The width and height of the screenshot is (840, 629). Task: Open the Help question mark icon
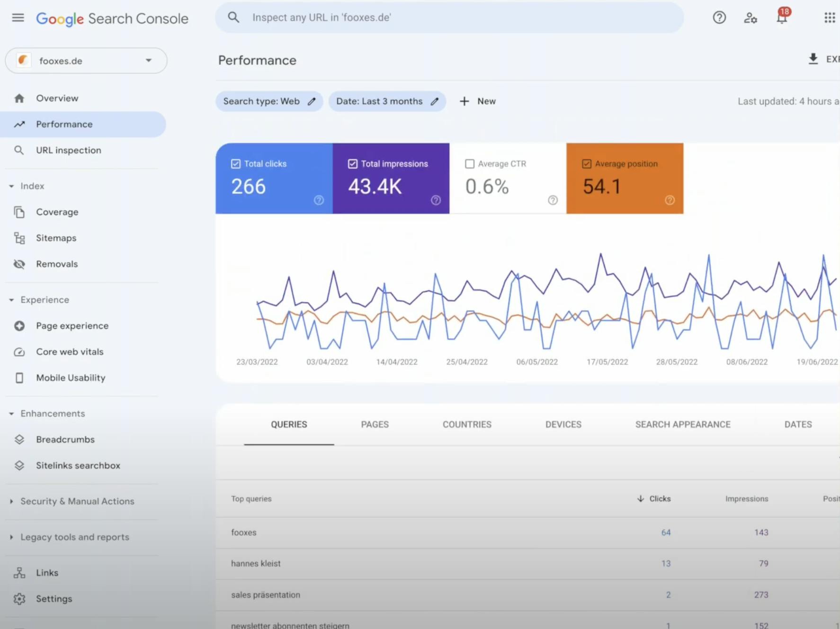tap(719, 18)
